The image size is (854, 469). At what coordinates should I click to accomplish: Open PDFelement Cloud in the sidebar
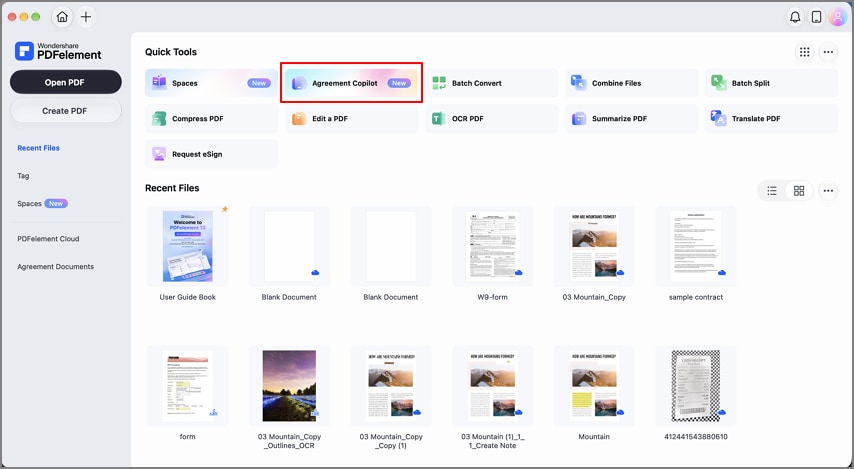point(48,239)
